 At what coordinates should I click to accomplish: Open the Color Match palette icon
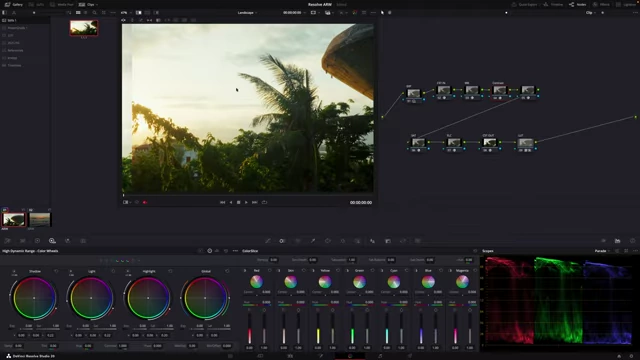[x=22, y=241]
